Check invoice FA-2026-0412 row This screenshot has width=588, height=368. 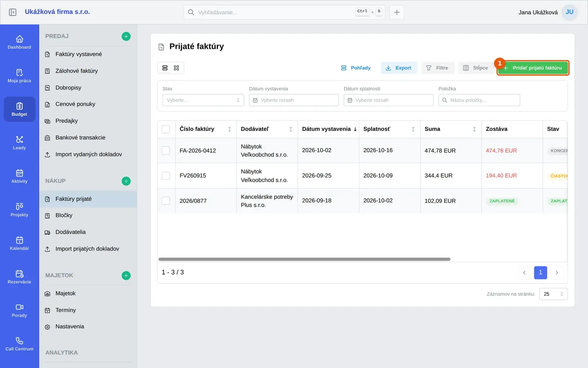[166, 151]
